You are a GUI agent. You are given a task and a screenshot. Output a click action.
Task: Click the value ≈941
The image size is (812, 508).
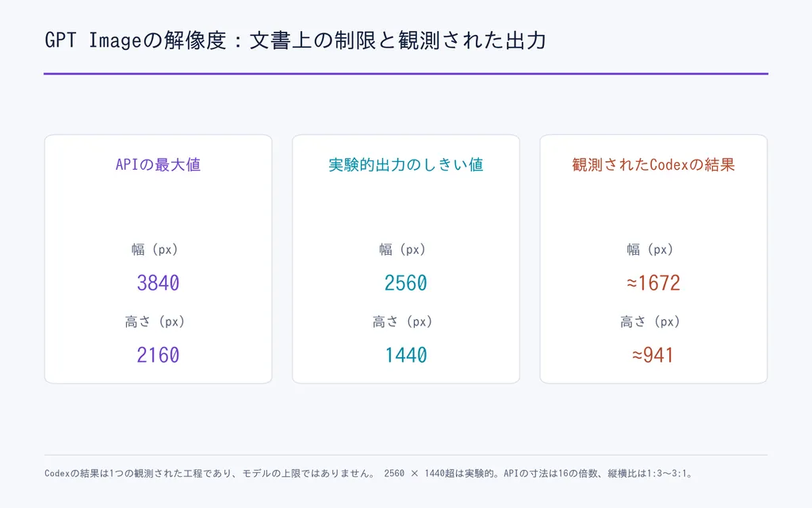653,355
